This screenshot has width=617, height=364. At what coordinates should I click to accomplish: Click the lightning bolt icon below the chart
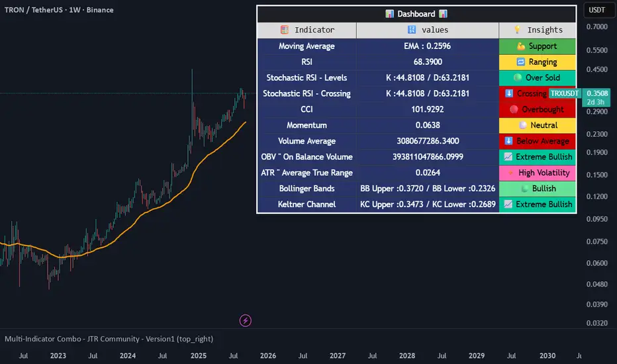click(x=246, y=321)
